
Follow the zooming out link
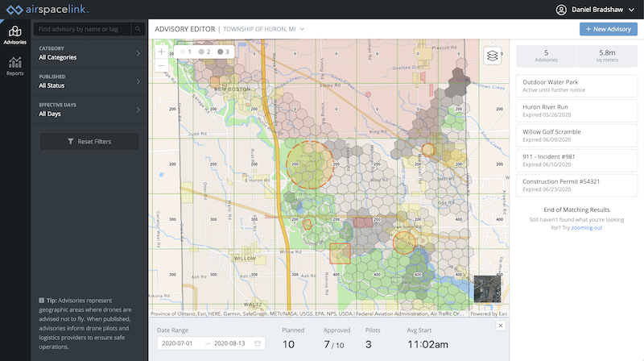[587, 228]
